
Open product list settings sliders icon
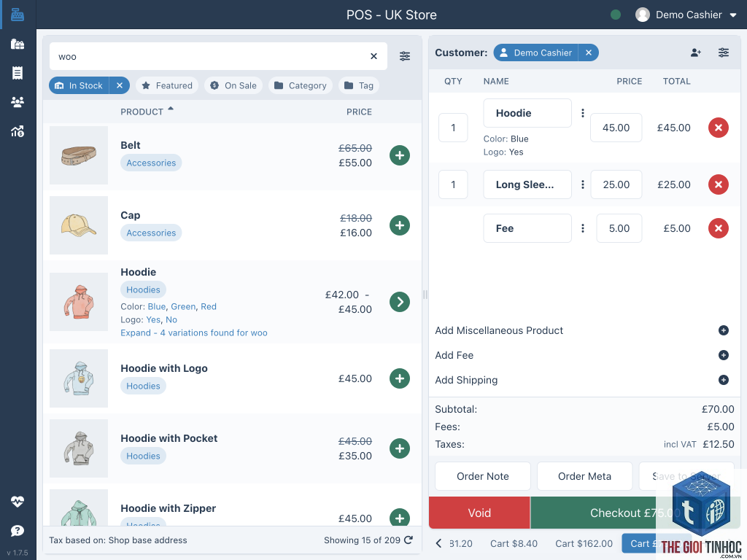coord(405,56)
